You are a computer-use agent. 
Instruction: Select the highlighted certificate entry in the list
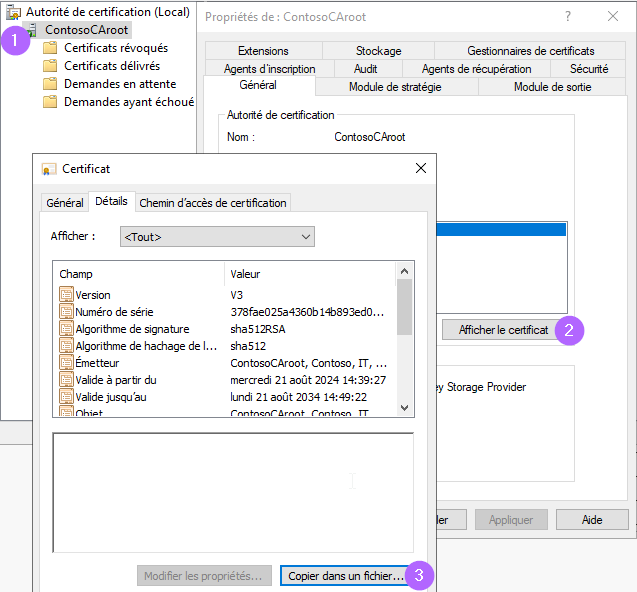pyautogui.click(x=501, y=230)
